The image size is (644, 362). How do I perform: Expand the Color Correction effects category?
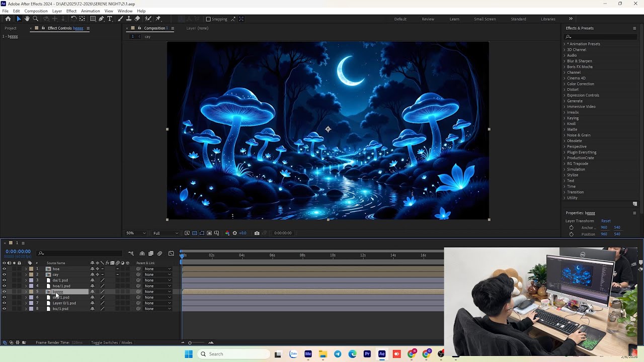click(x=565, y=84)
